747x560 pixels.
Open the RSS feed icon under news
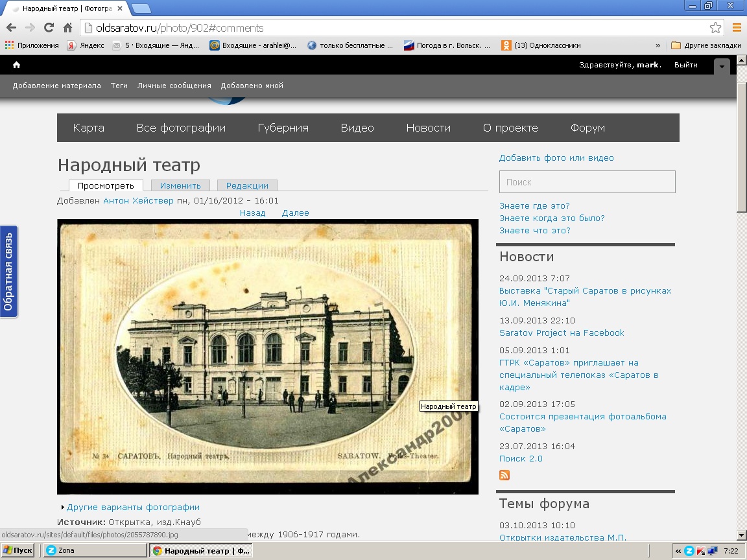(504, 476)
